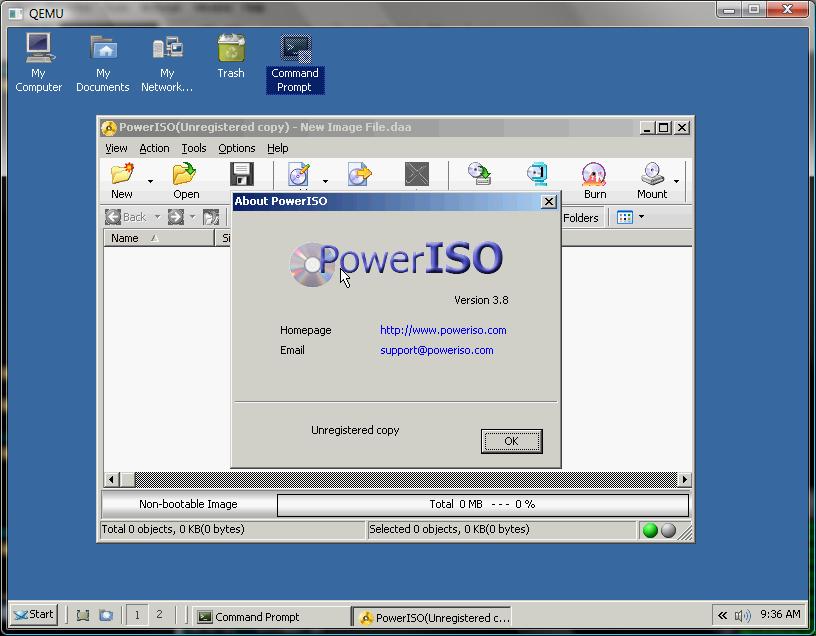Open the Tools menu
Screen dimensions: 816x636
194,148
